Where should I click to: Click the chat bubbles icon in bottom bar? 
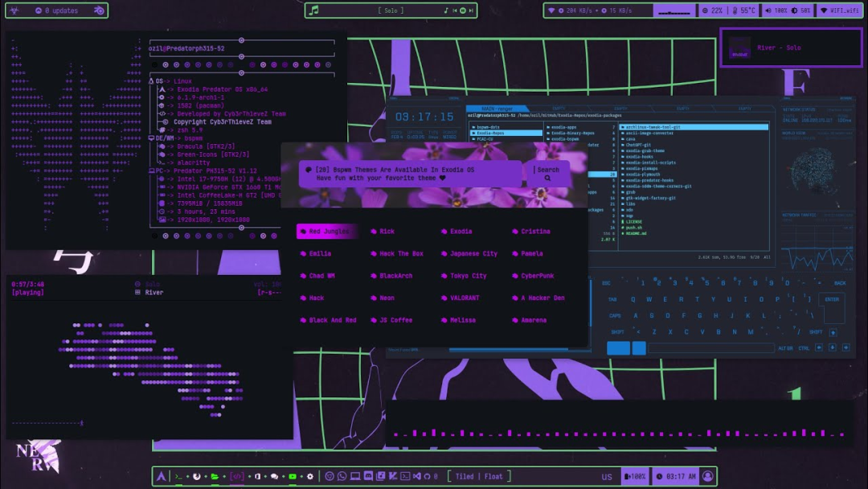tap(275, 476)
